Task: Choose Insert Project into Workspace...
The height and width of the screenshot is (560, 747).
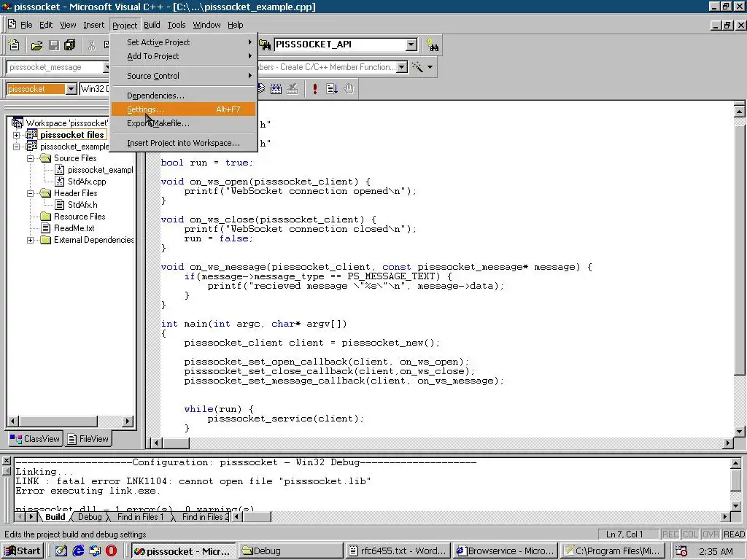Action: click(184, 143)
